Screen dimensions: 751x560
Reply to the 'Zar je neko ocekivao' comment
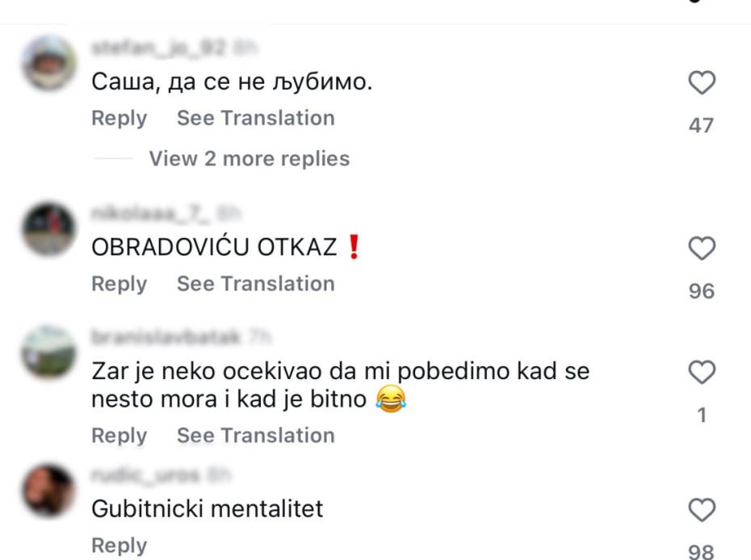tap(119, 435)
